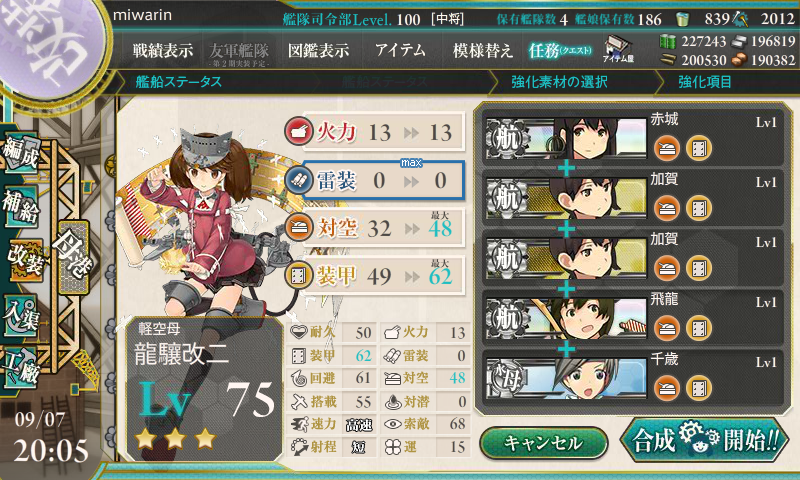Screen dimensions: 800x480
Task: Select the 改装 remodel side icon
Action: [x=24, y=260]
